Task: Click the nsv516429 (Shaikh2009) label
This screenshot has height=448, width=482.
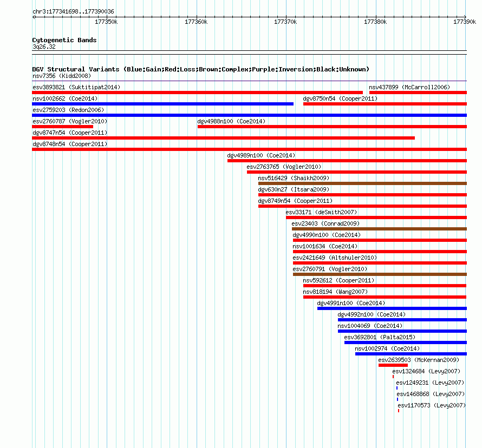Action: [294, 178]
